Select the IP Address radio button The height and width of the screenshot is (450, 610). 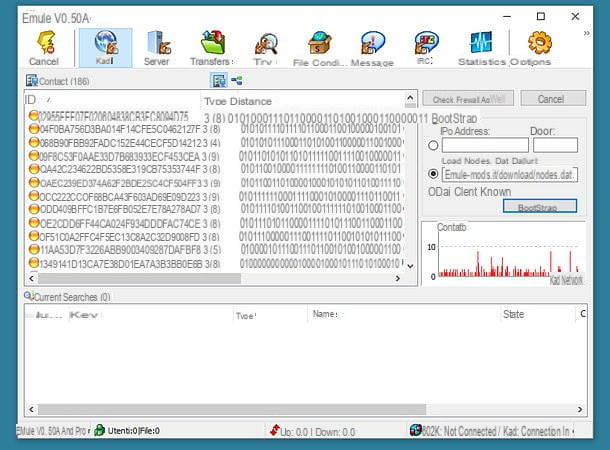point(433,145)
